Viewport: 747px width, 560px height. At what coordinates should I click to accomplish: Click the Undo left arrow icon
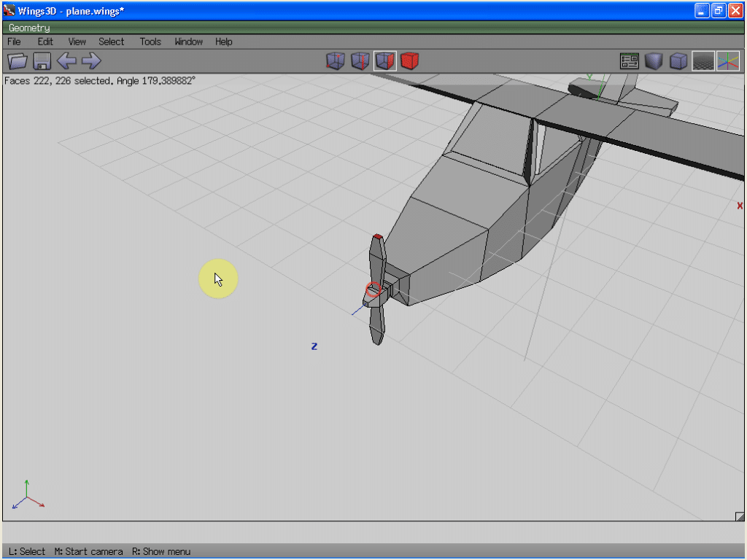pos(66,61)
